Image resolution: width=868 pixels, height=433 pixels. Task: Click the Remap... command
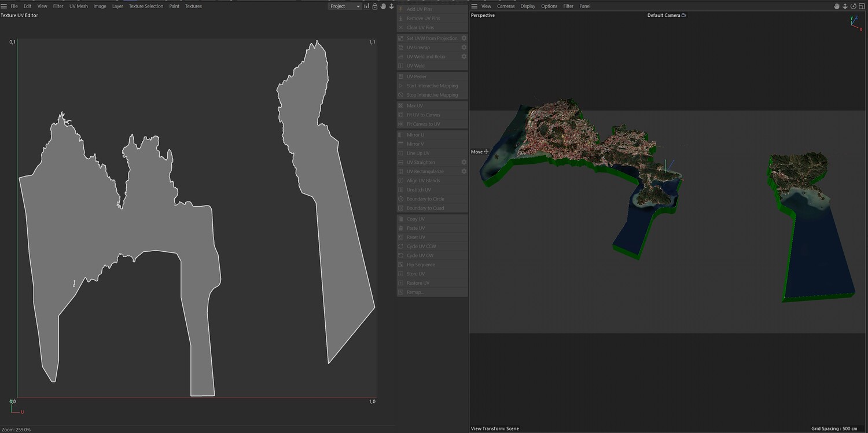[x=432, y=292]
